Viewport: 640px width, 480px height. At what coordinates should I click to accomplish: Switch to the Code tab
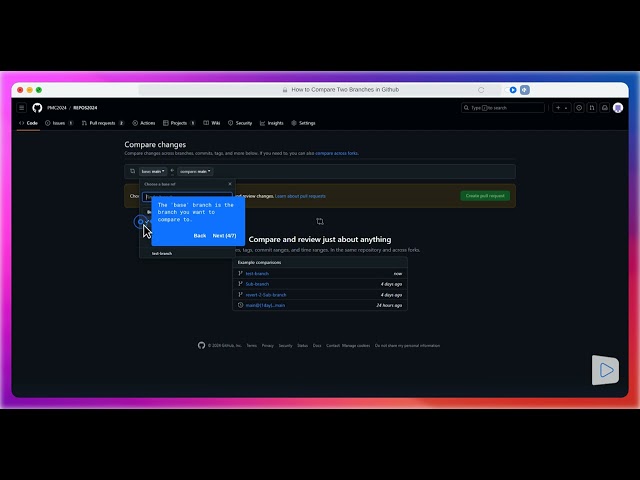(28, 123)
